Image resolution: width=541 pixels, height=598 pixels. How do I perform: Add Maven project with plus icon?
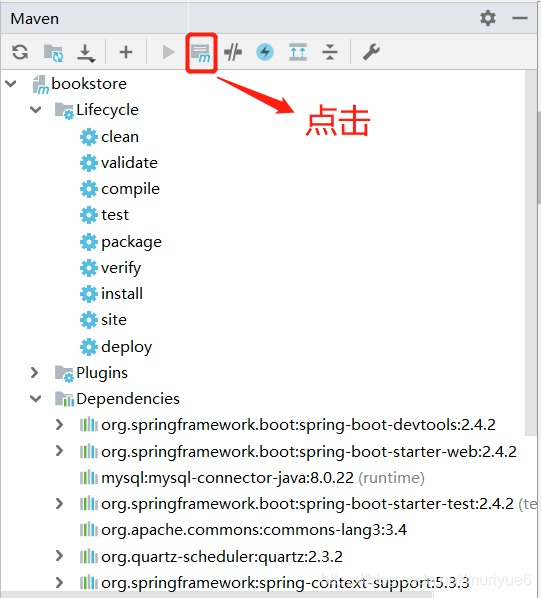tap(126, 52)
